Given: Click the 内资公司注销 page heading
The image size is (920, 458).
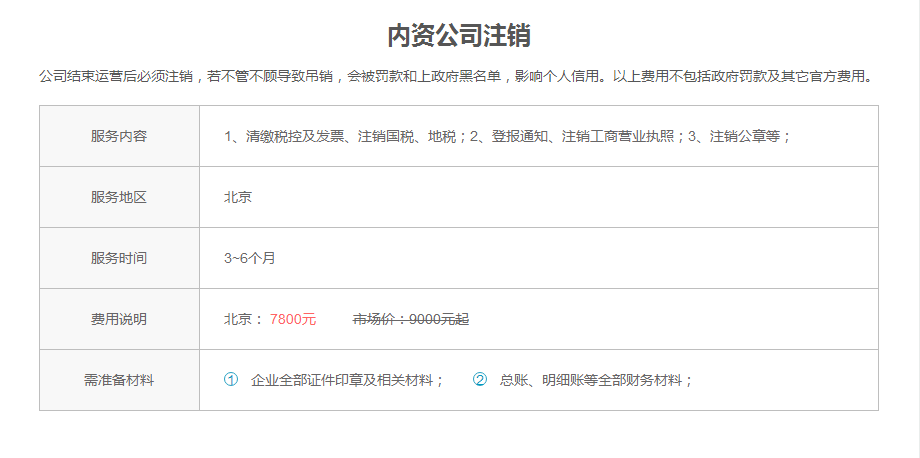Looking at the screenshot, I should click(x=459, y=36).
